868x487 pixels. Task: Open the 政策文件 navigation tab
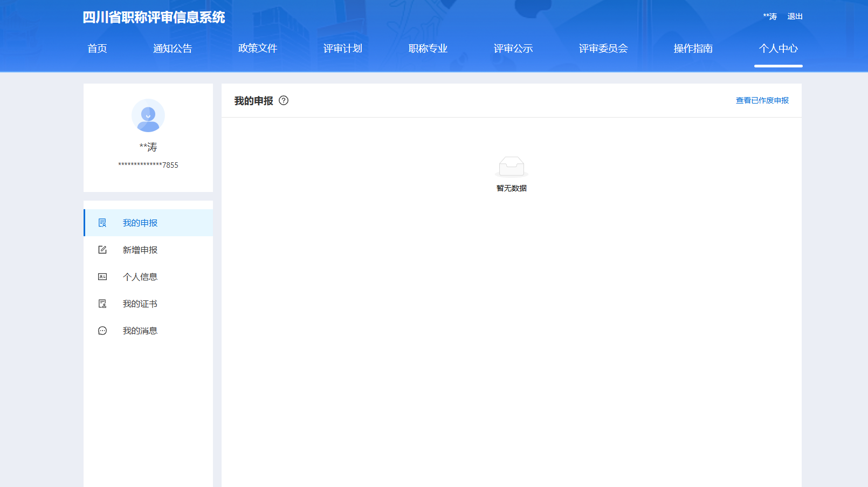pos(258,49)
